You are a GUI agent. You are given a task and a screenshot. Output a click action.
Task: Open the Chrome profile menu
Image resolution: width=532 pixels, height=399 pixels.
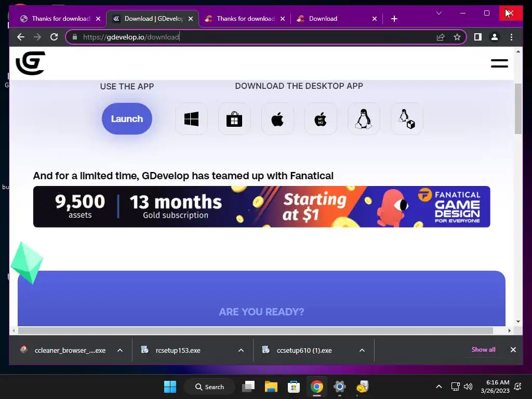[495, 37]
